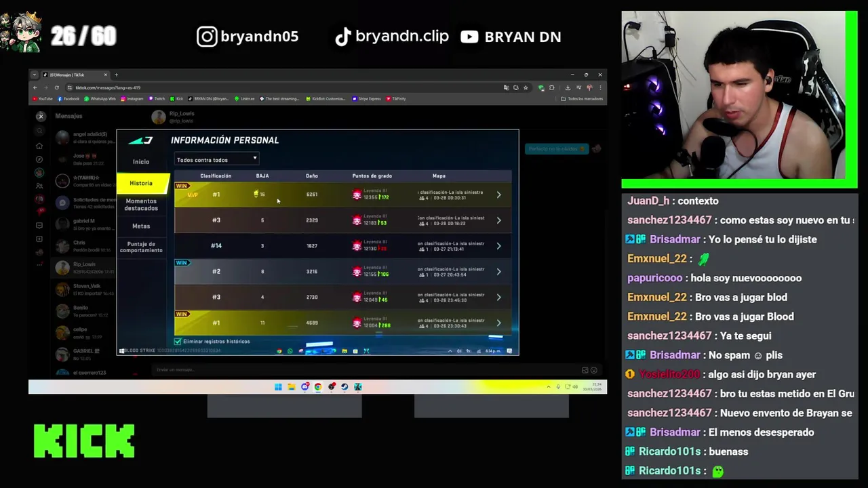
Task: Open YouTube bookmark
Action: [x=42, y=99]
